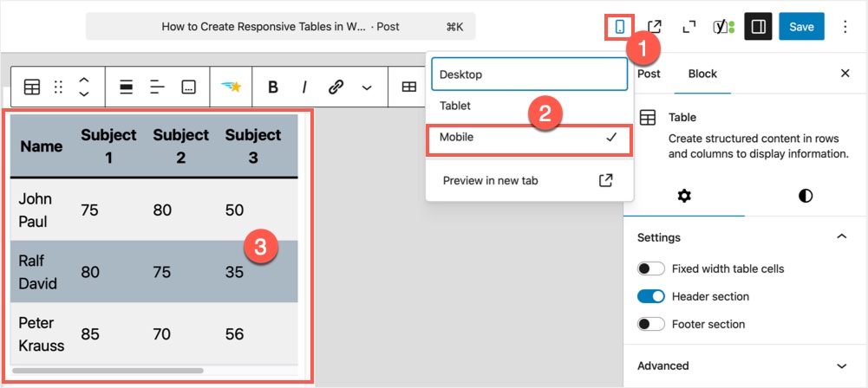Click Ralf David's score 35
This screenshot has height=388, width=868.
[x=235, y=272]
